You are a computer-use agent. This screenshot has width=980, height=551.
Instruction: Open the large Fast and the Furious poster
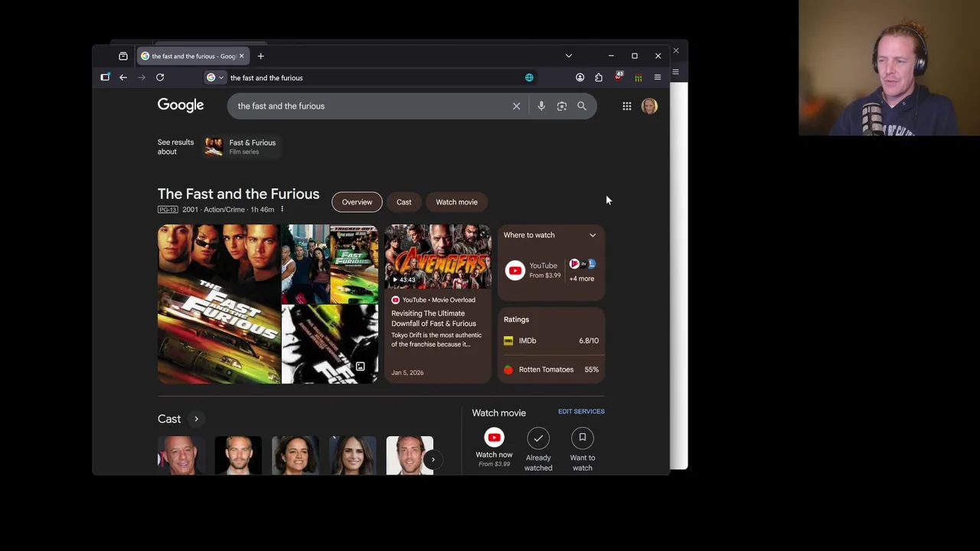point(219,304)
